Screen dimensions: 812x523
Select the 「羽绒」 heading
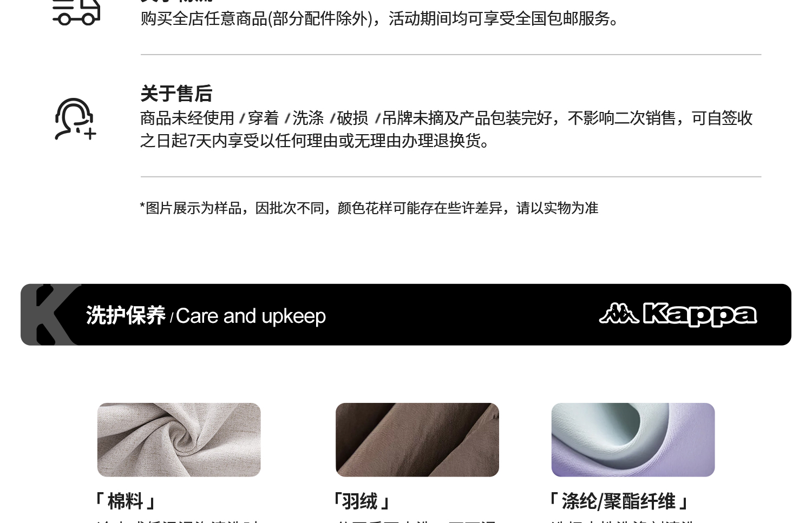tap(362, 501)
